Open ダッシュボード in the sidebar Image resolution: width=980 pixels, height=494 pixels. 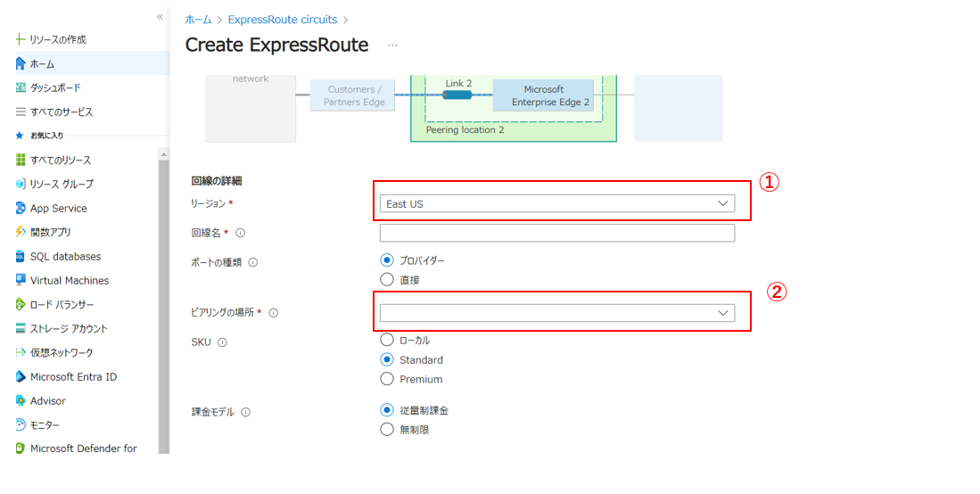pyautogui.click(x=55, y=87)
